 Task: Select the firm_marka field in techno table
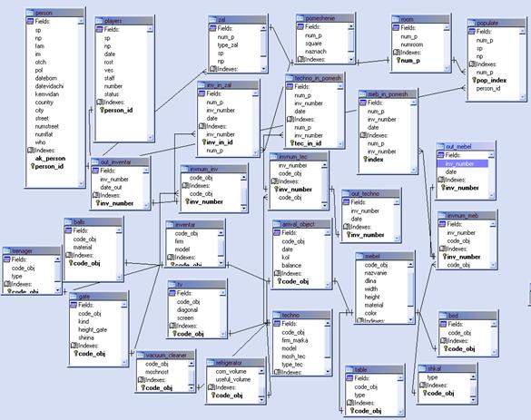[x=295, y=340]
